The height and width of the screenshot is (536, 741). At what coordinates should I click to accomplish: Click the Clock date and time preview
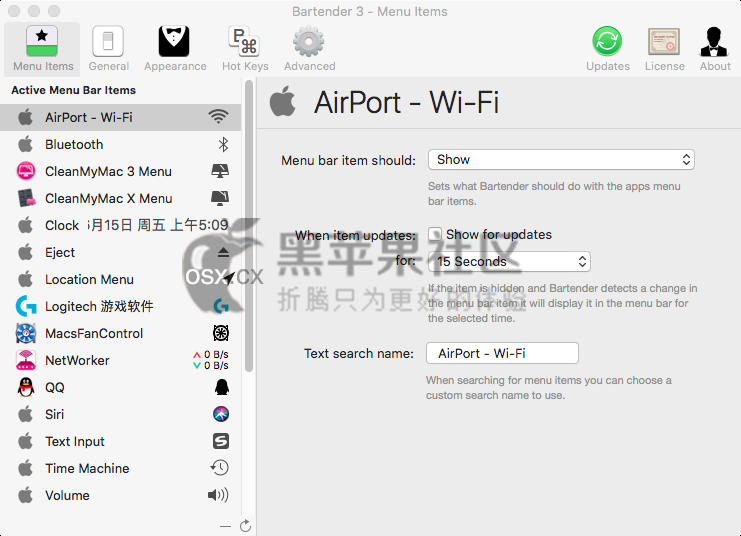point(158,225)
